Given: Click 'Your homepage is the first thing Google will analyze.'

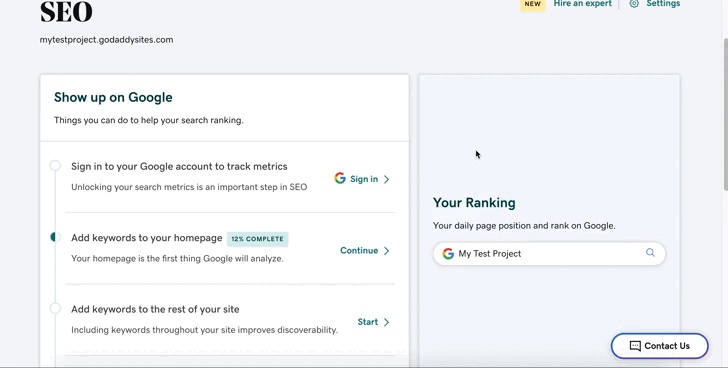Looking at the screenshot, I should click(177, 258).
